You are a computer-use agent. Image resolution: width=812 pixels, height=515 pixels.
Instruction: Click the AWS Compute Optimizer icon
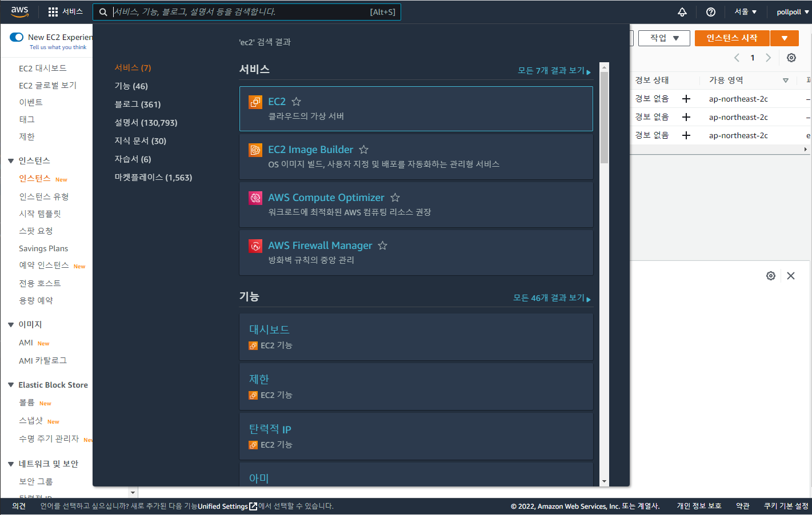tap(255, 198)
